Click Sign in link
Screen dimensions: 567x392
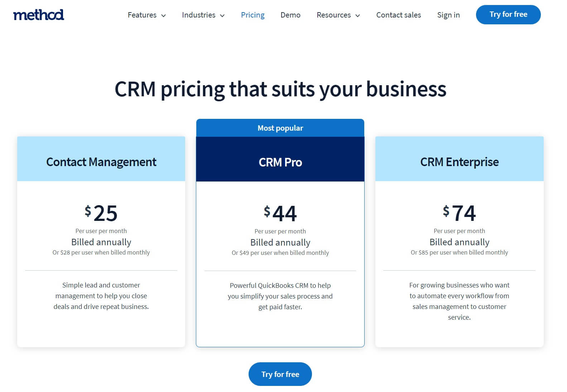(x=448, y=15)
